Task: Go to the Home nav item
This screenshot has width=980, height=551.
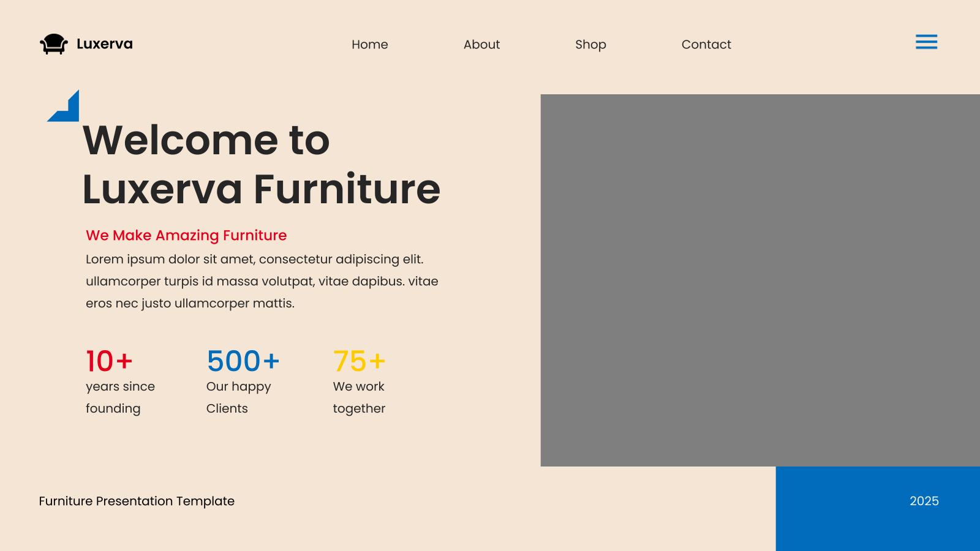Action: tap(370, 45)
